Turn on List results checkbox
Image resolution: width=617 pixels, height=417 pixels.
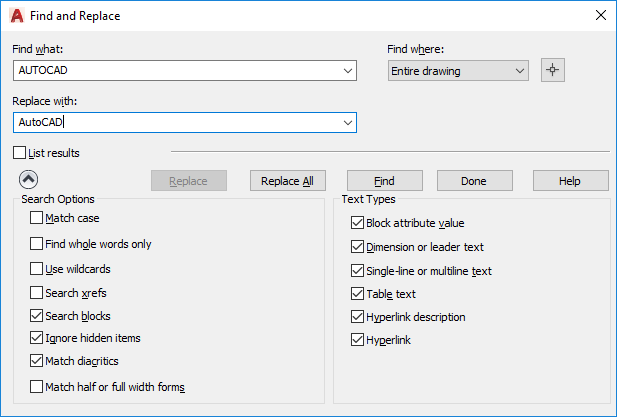point(20,153)
